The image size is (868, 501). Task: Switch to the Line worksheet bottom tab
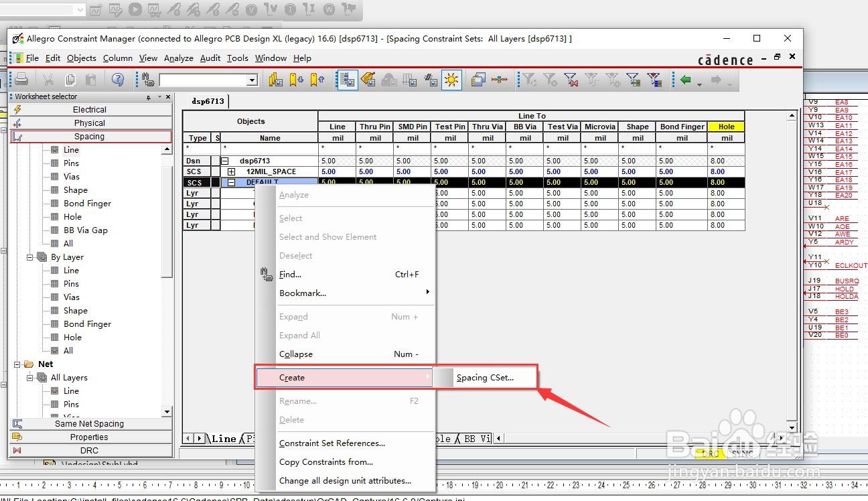(224, 439)
